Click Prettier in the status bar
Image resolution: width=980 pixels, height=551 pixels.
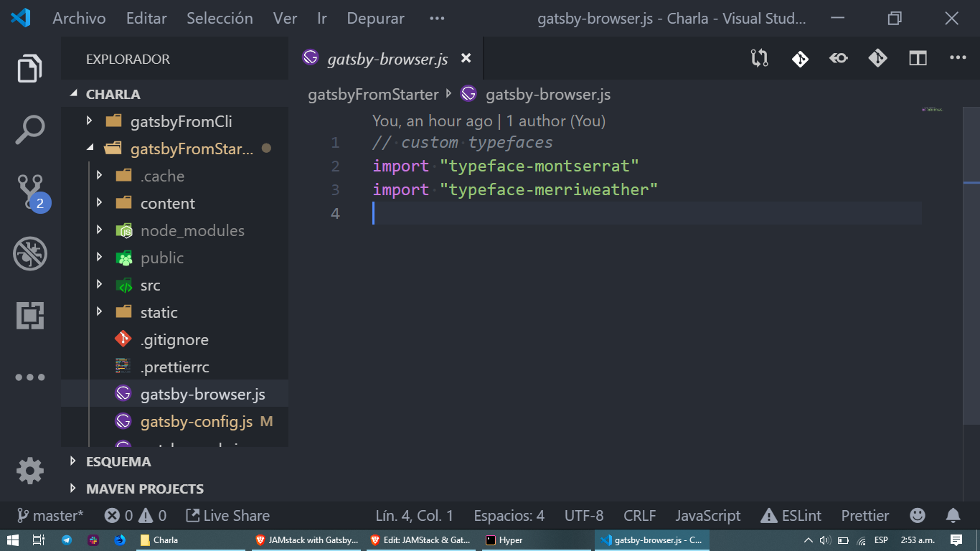coord(865,515)
